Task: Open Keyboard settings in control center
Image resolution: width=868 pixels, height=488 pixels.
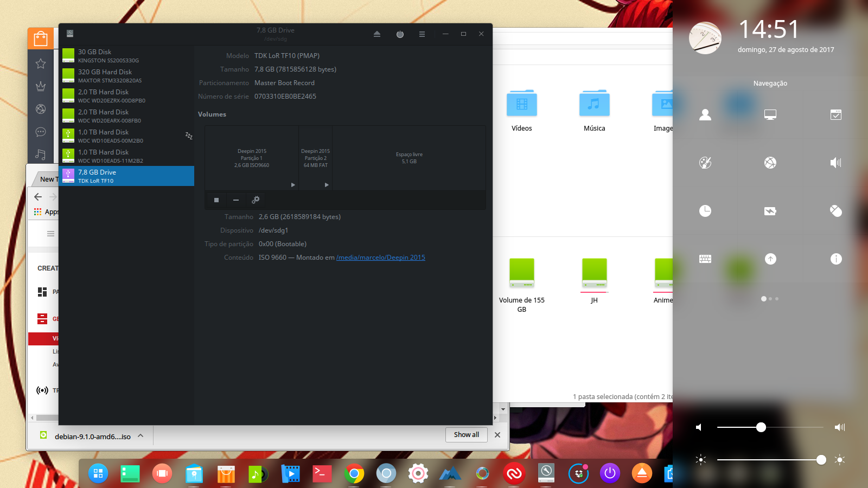Action: [x=705, y=259]
